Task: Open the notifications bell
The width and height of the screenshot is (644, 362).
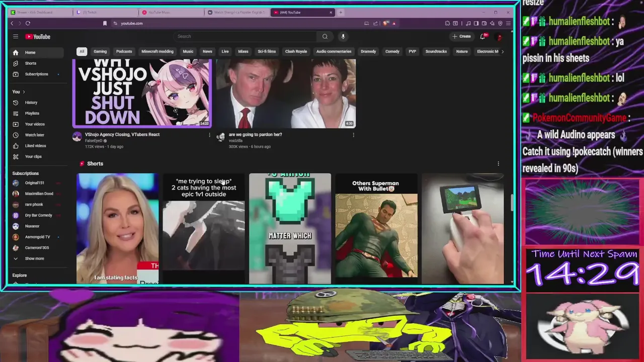Action: coord(483,36)
